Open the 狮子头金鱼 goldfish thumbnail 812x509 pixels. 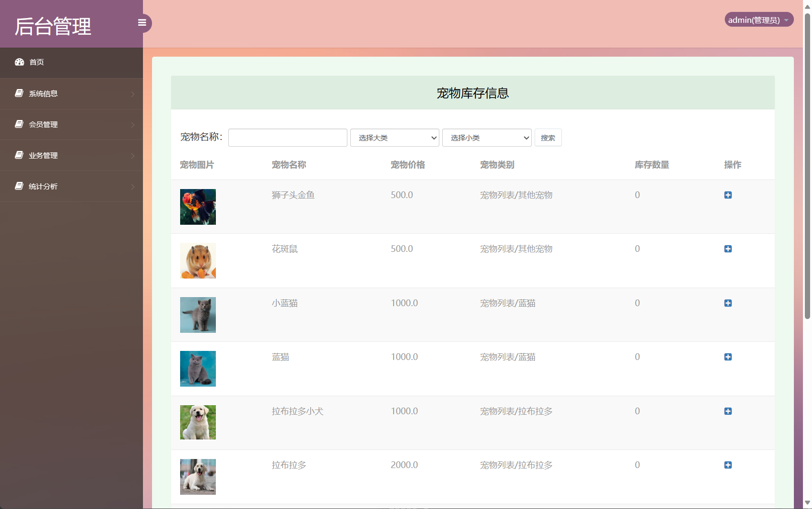click(198, 207)
